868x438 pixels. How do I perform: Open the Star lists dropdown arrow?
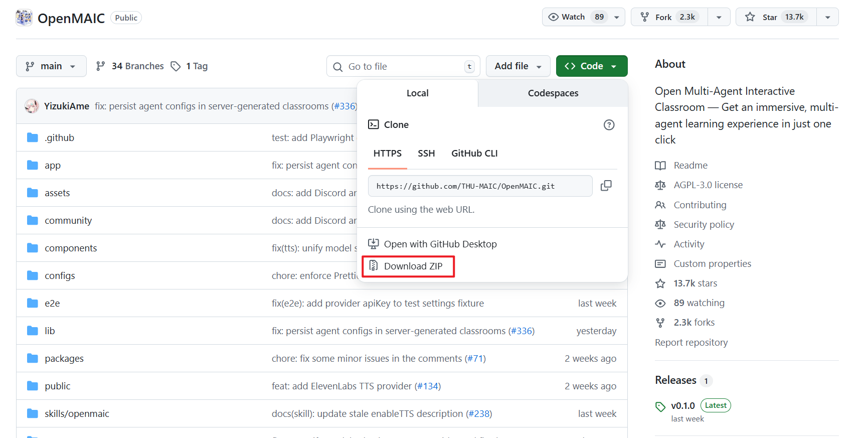[827, 17]
